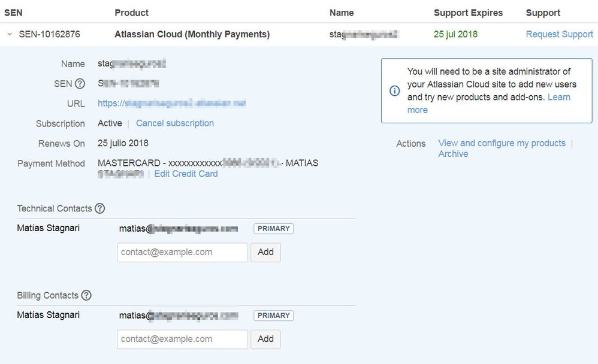598x364 pixels.
Task: Click the Payment Method label
Action: point(51,163)
